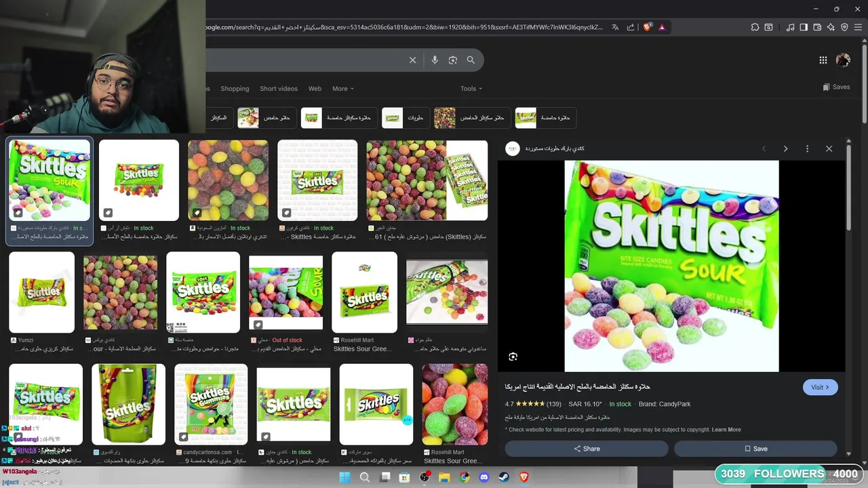Close the image preview panel

pyautogui.click(x=829, y=148)
